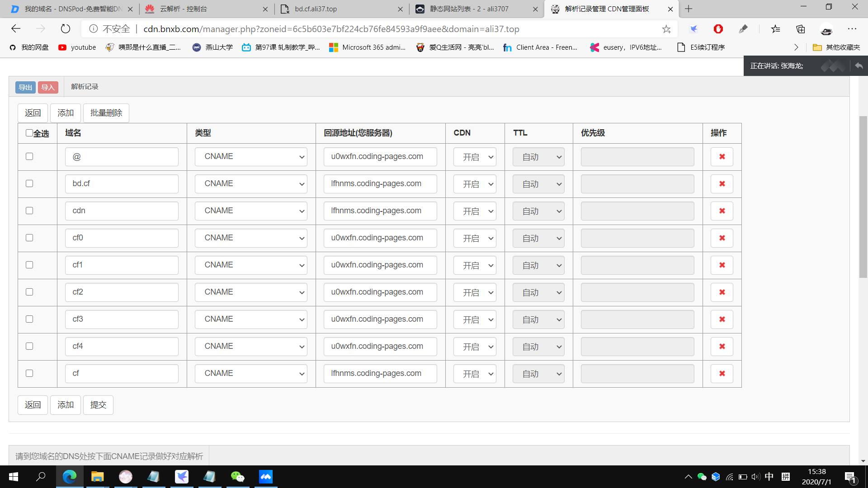This screenshot has width=868, height=488.
Task: Open the TTL 自动 dropdown for cf2
Action: click(x=538, y=292)
